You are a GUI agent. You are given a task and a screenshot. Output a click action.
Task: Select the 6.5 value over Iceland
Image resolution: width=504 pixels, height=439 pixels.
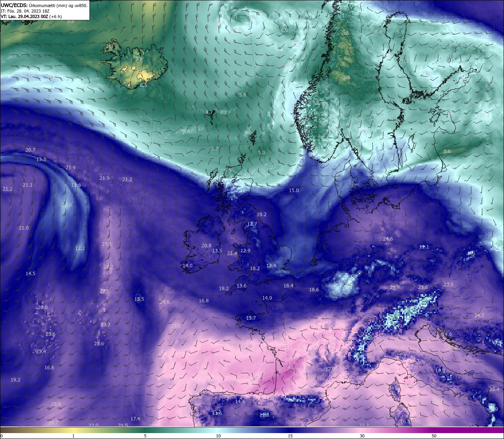(x=143, y=85)
